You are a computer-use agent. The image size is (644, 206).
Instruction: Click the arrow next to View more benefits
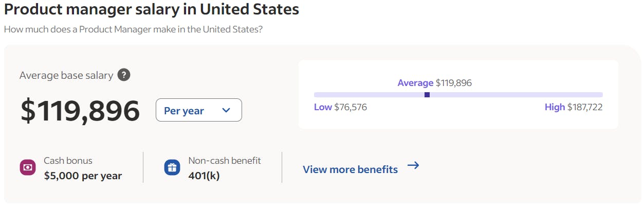tap(413, 165)
